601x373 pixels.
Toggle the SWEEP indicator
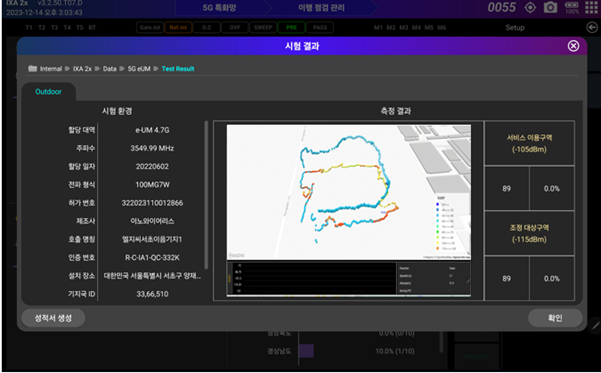(263, 28)
